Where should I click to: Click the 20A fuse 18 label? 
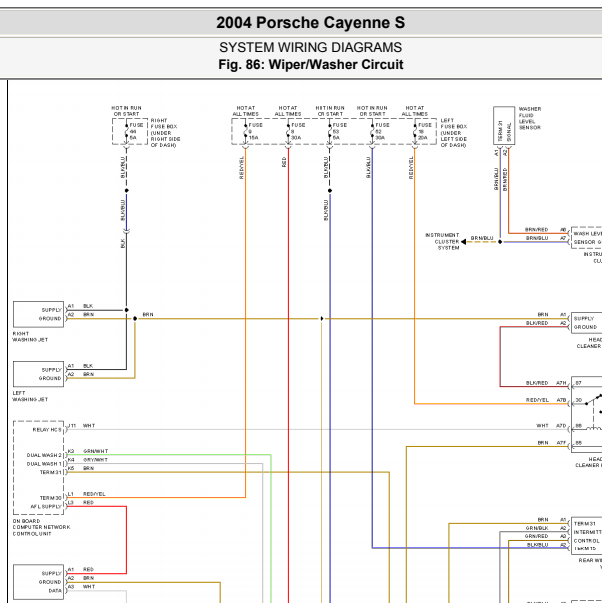(425, 131)
